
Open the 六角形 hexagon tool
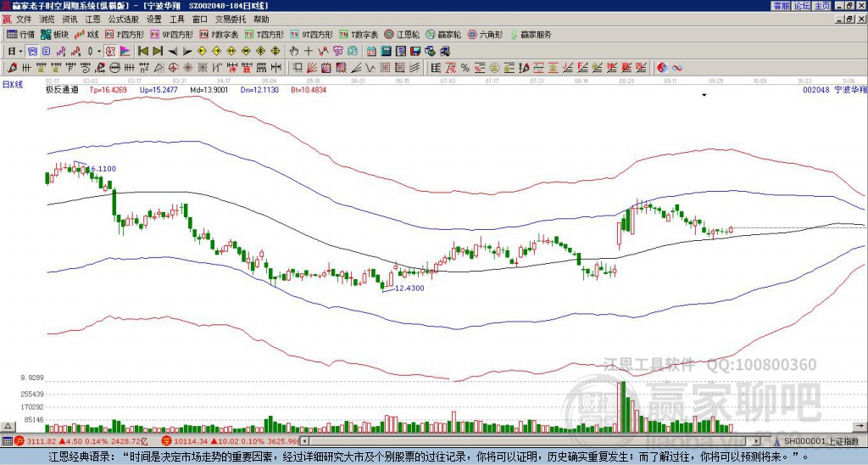[485, 34]
